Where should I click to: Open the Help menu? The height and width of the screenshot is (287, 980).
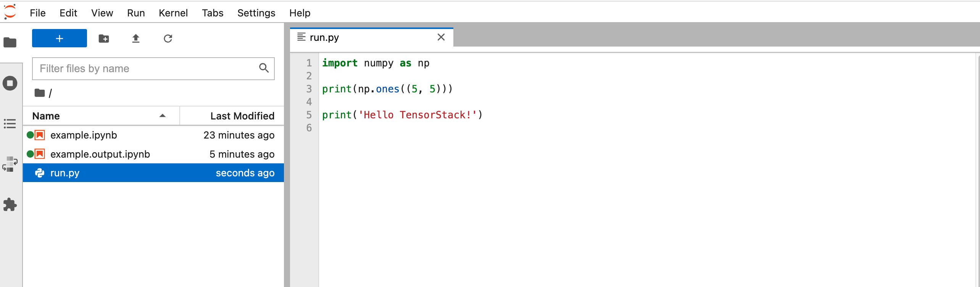click(300, 13)
